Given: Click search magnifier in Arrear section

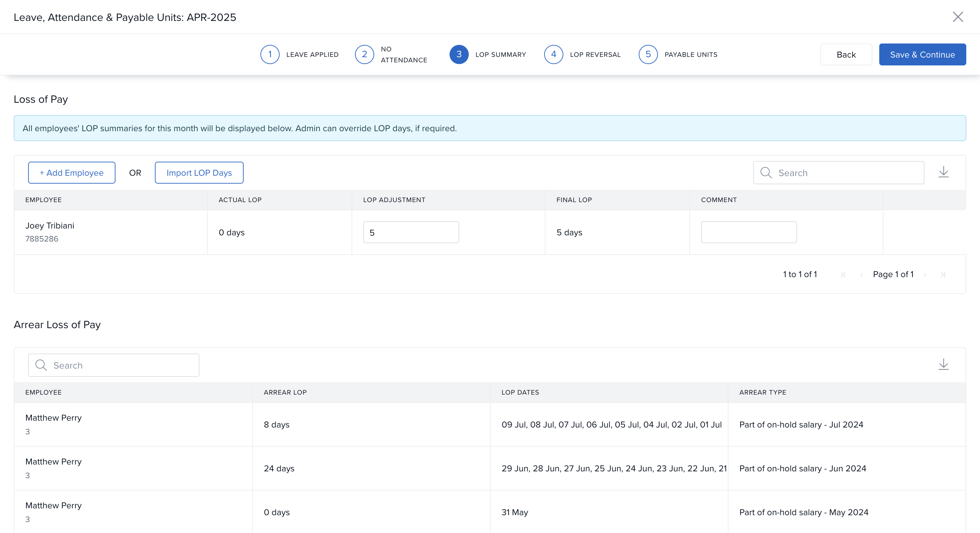Looking at the screenshot, I should click(41, 365).
